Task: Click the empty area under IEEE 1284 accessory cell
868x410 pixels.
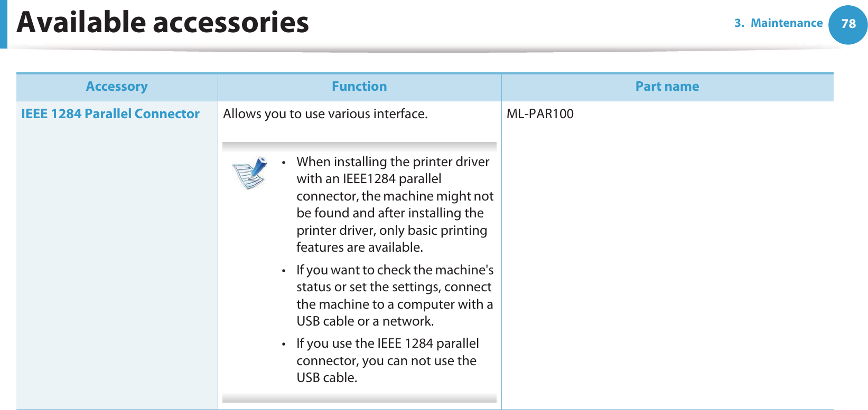Action: [117, 264]
